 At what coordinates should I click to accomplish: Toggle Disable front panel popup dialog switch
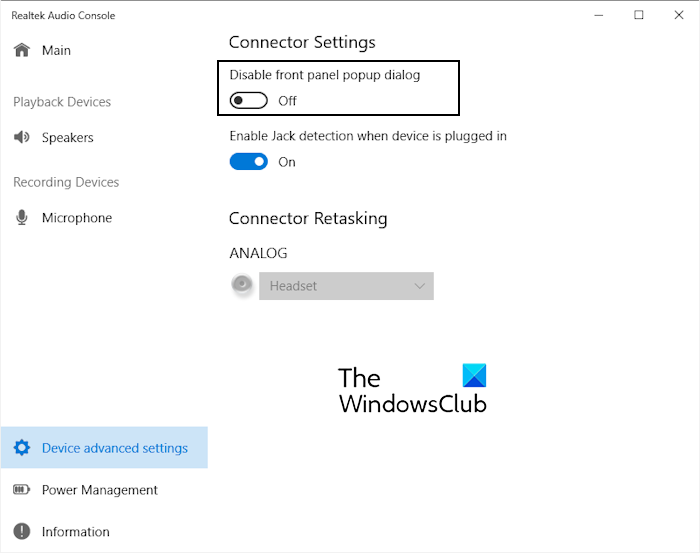[x=248, y=101]
